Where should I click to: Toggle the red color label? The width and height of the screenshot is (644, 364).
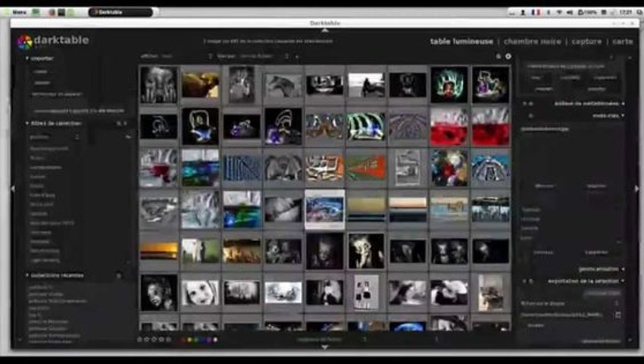click(x=183, y=340)
